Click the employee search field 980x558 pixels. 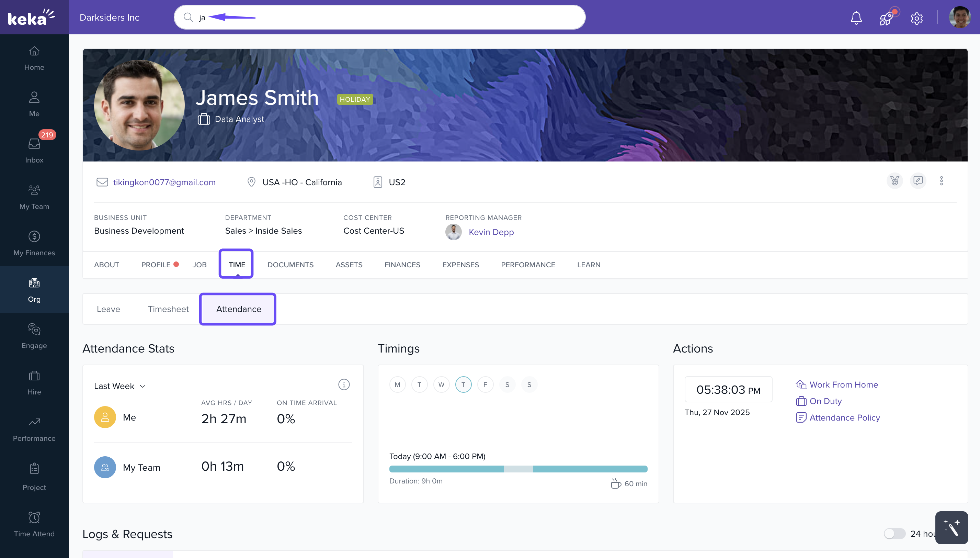(x=379, y=17)
